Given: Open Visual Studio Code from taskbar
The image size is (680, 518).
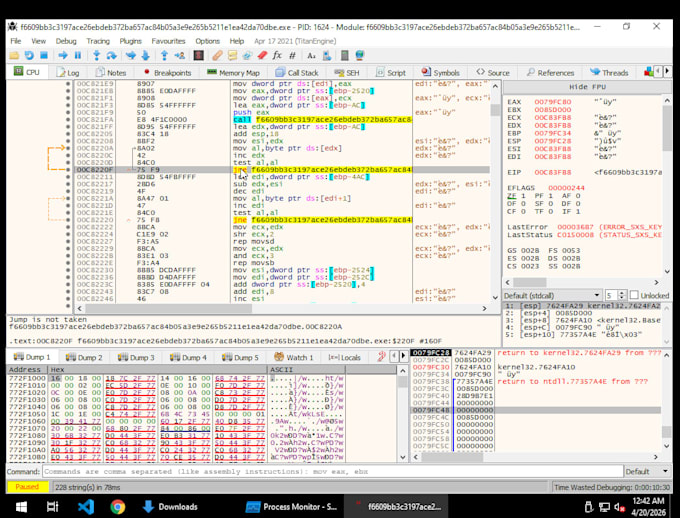Looking at the screenshot, I should (x=86, y=506).
